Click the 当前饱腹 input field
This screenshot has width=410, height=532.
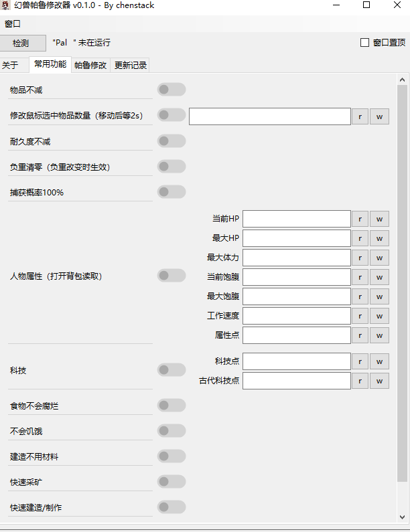297,277
